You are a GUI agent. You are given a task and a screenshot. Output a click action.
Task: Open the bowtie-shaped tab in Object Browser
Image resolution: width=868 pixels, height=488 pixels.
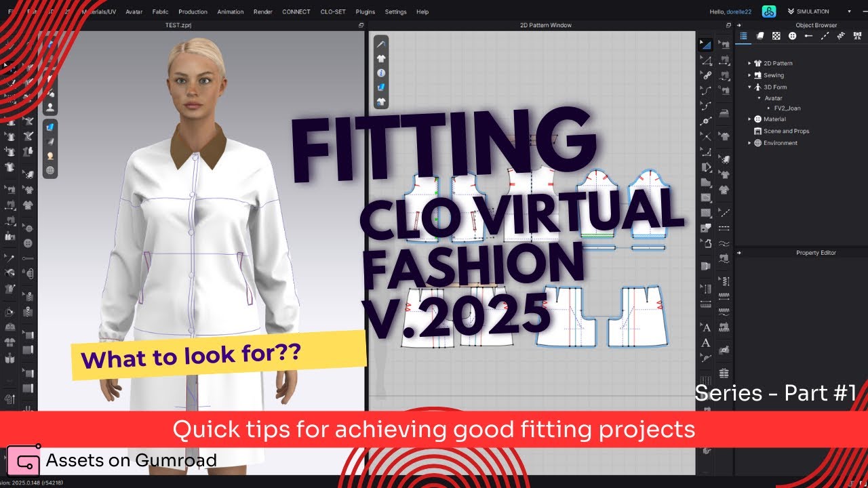[x=858, y=36]
